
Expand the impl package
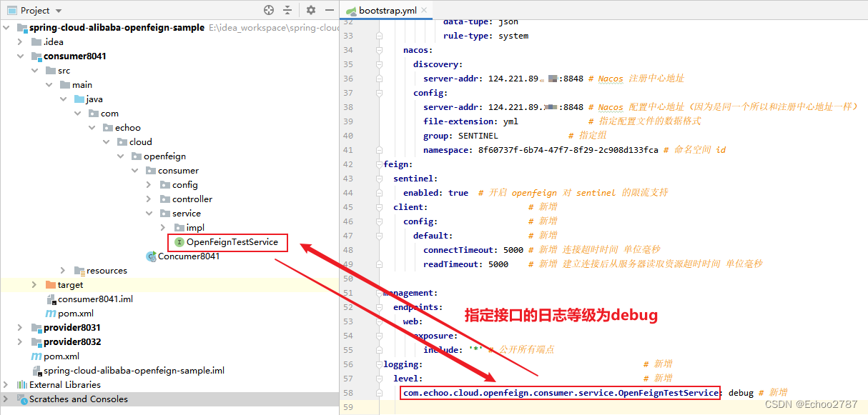point(164,228)
